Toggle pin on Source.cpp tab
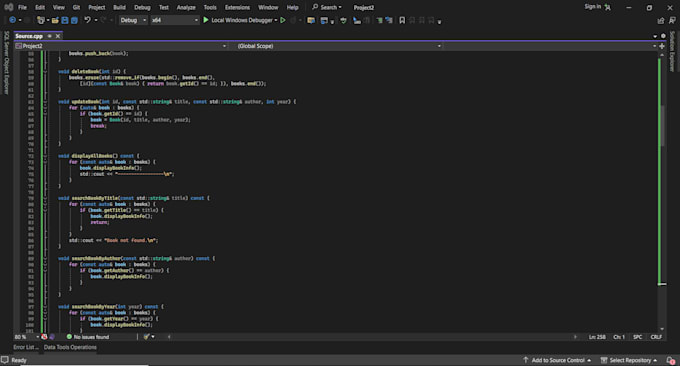The width and height of the screenshot is (680, 366). tap(49, 36)
